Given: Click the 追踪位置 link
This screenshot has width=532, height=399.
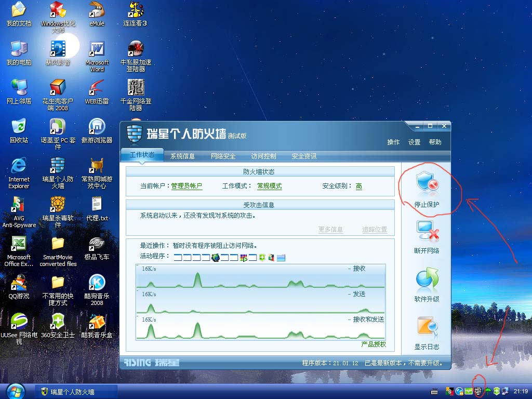Looking at the screenshot, I should pyautogui.click(x=375, y=229).
